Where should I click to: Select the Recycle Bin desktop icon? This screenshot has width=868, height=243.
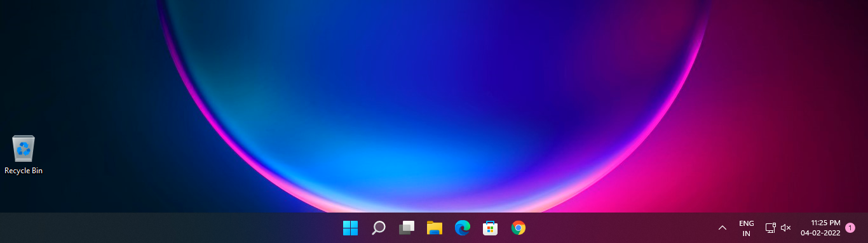[24, 154]
